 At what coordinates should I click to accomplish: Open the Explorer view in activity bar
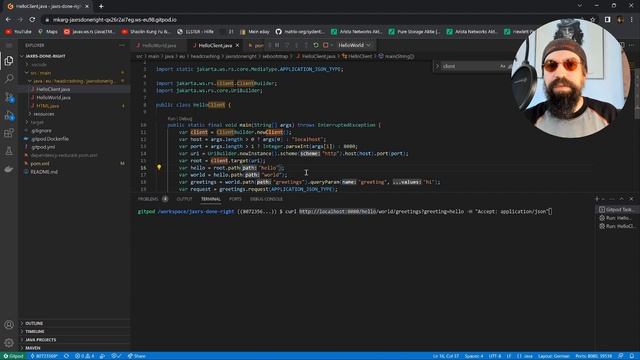(x=9, y=61)
